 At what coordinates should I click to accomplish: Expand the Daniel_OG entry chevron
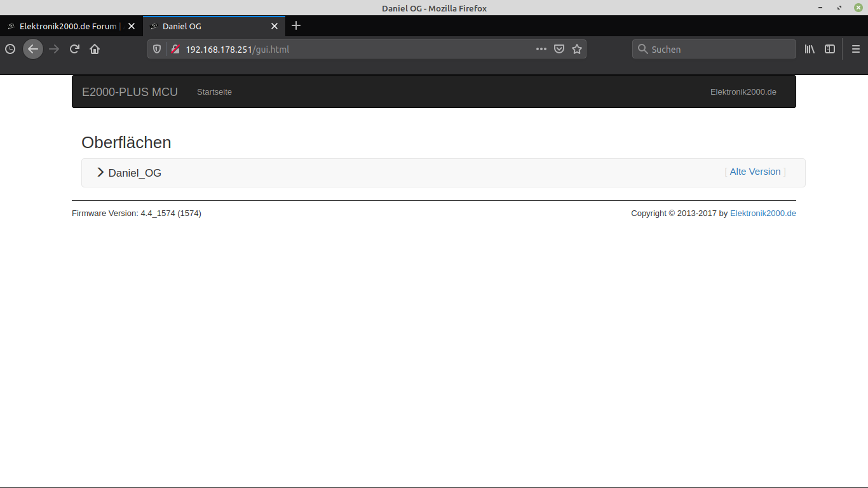100,172
